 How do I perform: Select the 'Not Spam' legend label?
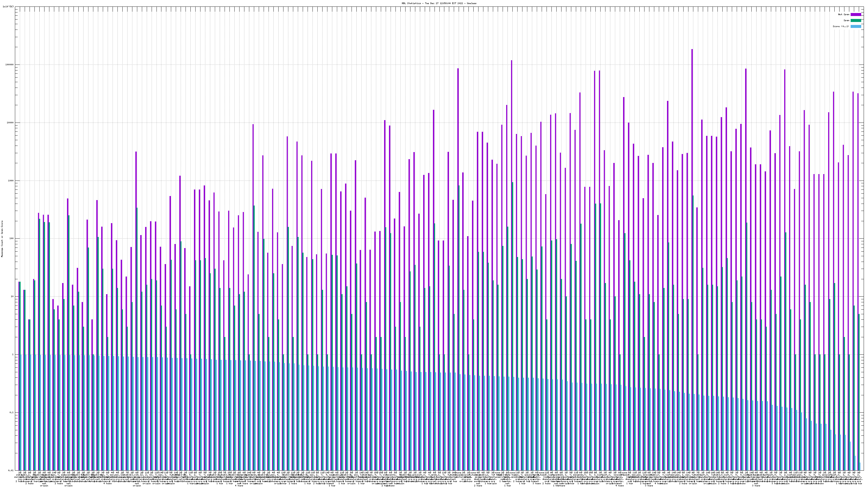tap(844, 14)
